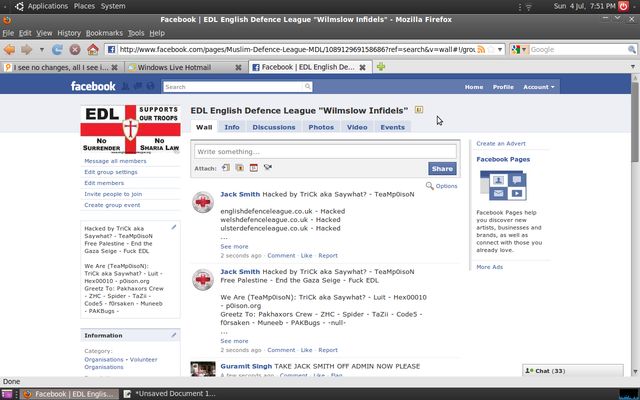Click the Firefox home icon

(x=93, y=49)
